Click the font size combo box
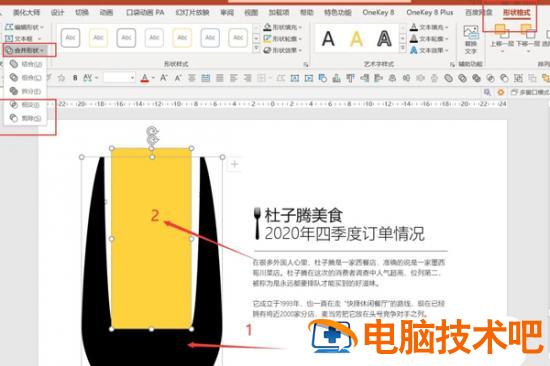This screenshot has width=550, height=366. click(x=119, y=78)
